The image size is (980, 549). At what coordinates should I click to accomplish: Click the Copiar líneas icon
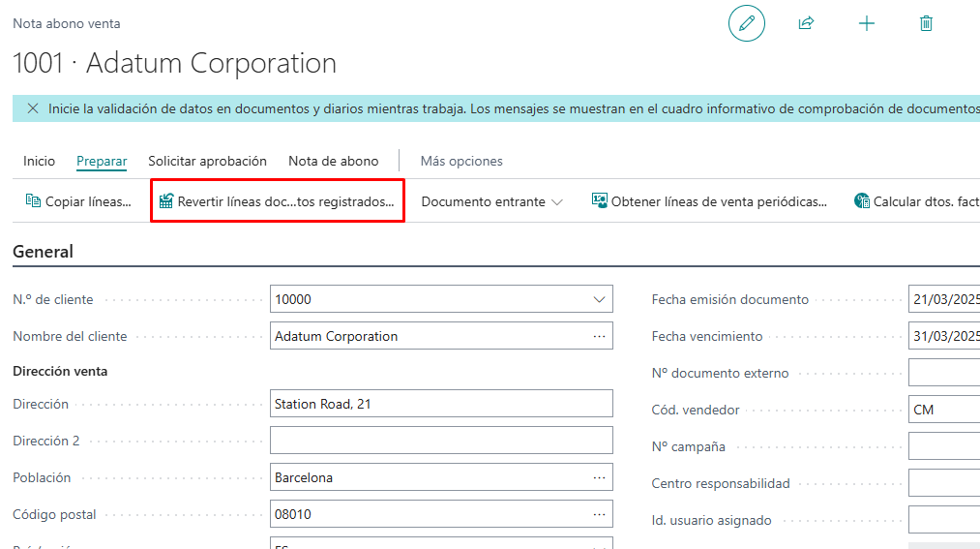click(33, 200)
